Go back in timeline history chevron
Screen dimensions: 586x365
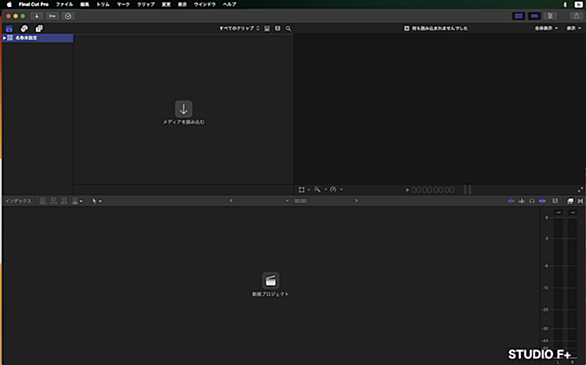(x=231, y=201)
